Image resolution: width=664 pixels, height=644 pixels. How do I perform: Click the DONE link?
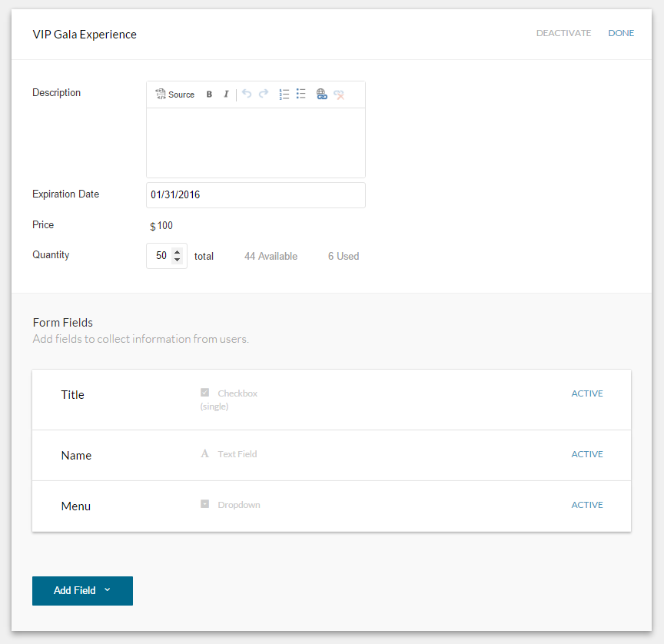(621, 33)
